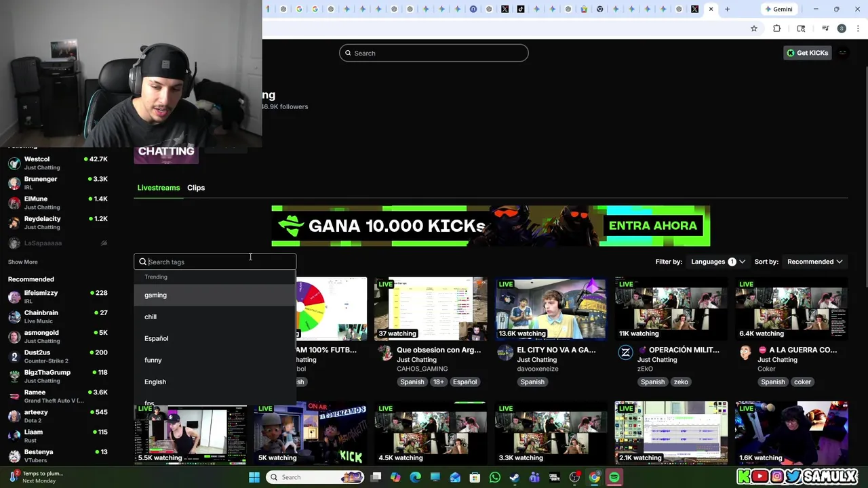Viewport: 868px width, 488px height.
Task: Open lifeismizzy avatar in Recommended
Action: (x=14, y=296)
